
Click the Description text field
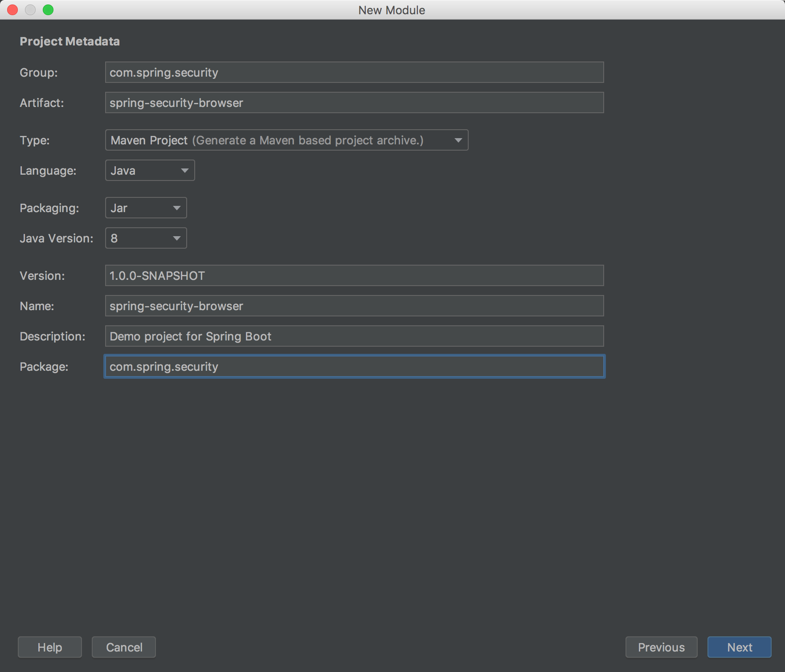[x=354, y=336]
